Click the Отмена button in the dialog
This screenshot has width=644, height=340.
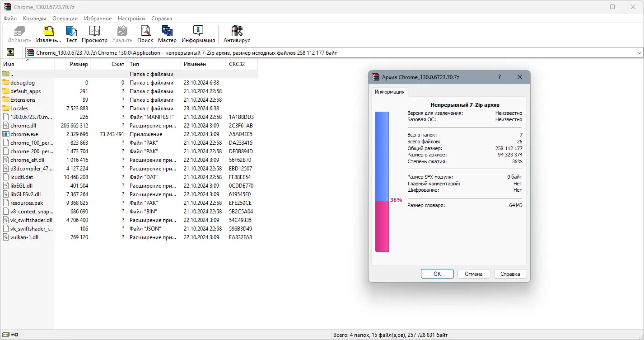coord(474,274)
